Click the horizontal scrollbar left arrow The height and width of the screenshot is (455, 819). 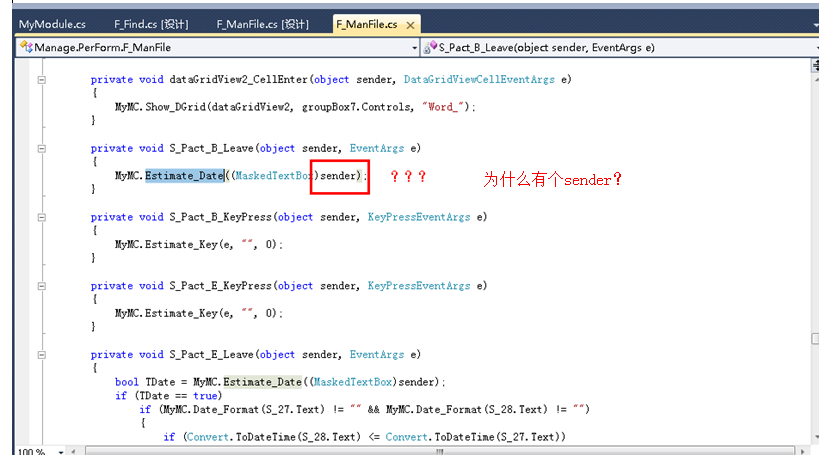click(x=73, y=451)
